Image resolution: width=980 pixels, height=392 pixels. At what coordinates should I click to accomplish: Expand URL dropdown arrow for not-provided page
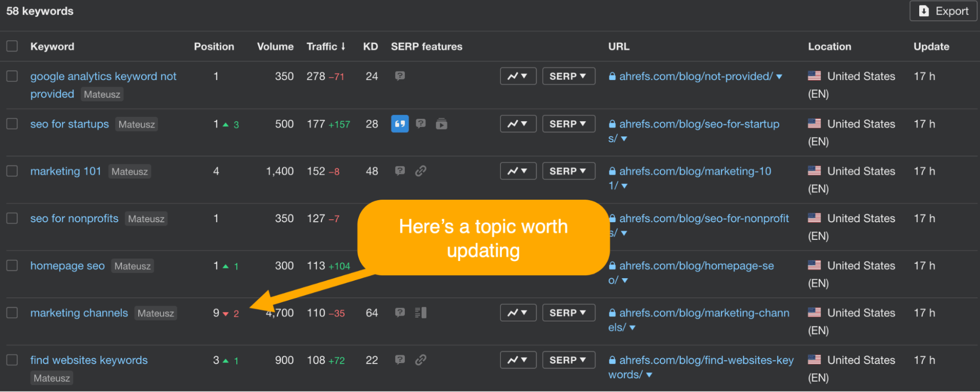(x=779, y=77)
